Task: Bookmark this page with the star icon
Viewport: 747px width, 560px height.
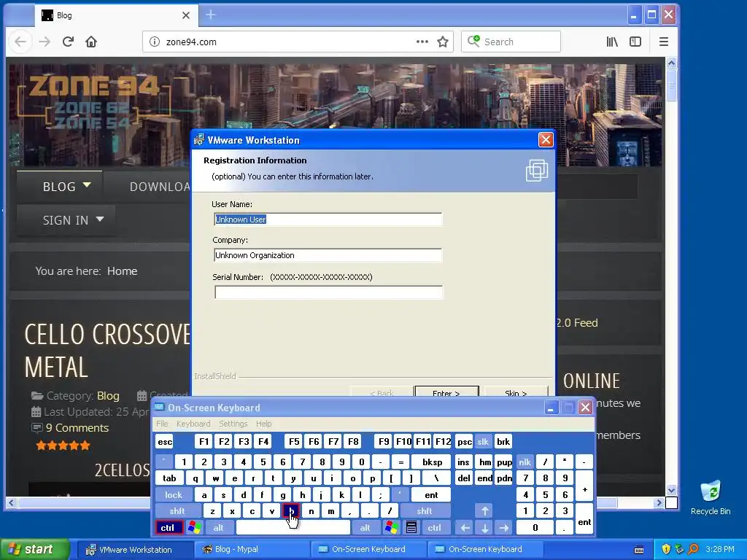Action: click(443, 42)
